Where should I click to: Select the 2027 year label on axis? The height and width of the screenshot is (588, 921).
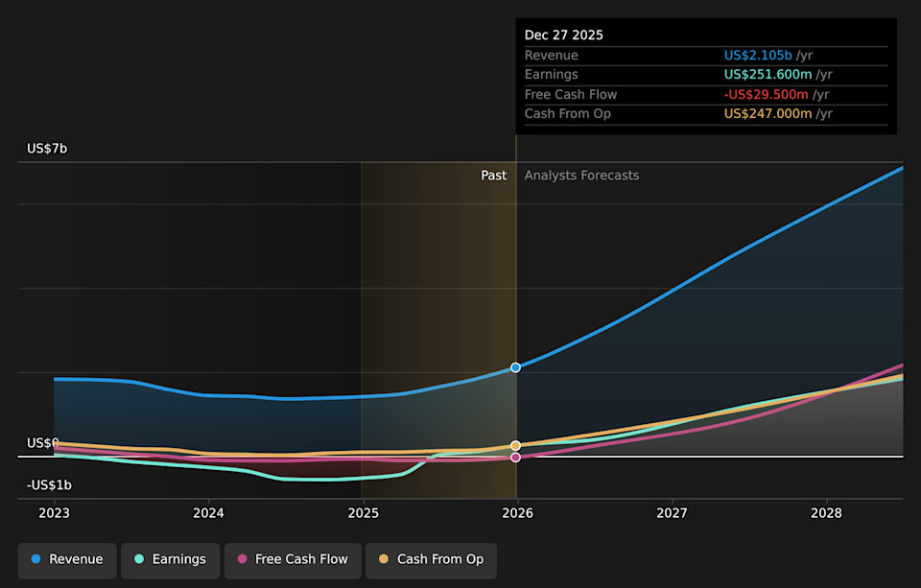672,513
